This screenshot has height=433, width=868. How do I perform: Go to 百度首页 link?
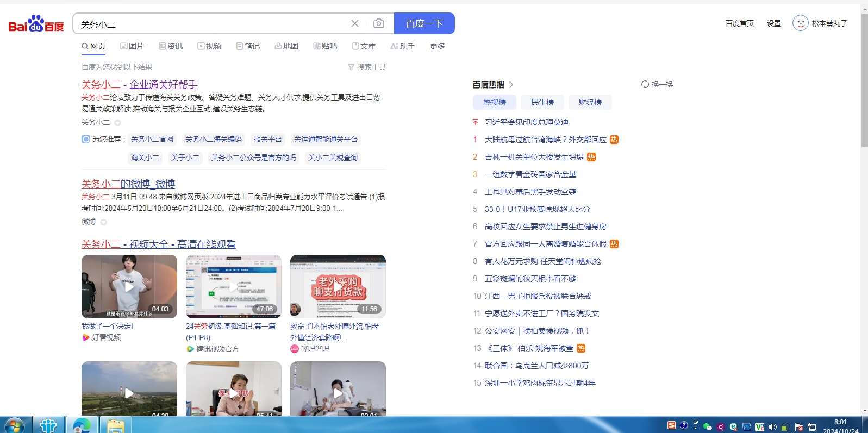pyautogui.click(x=740, y=23)
